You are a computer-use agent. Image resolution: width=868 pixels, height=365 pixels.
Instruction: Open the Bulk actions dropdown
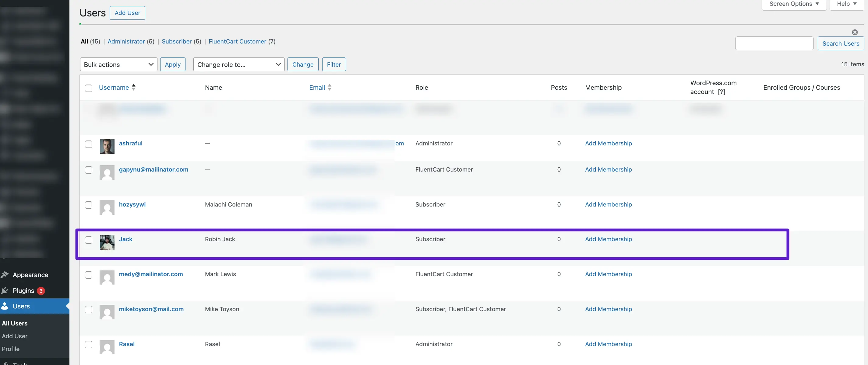pyautogui.click(x=118, y=64)
